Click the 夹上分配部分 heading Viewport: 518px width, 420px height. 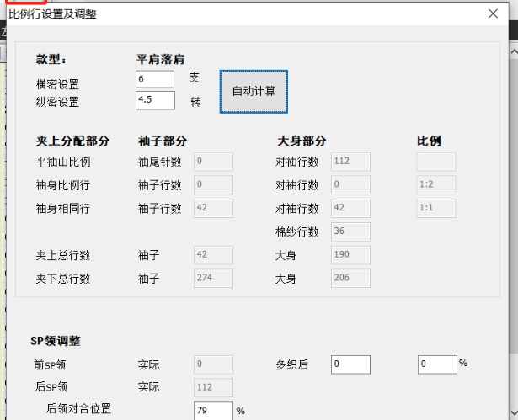pos(72,141)
